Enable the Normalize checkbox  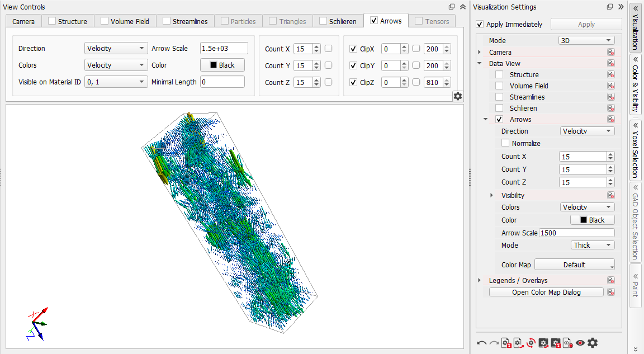click(x=505, y=143)
